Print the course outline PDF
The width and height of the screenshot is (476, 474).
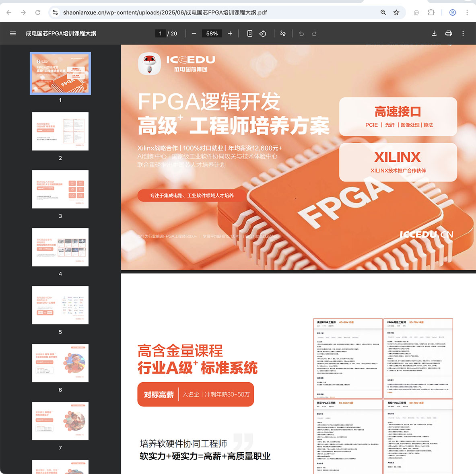(449, 33)
